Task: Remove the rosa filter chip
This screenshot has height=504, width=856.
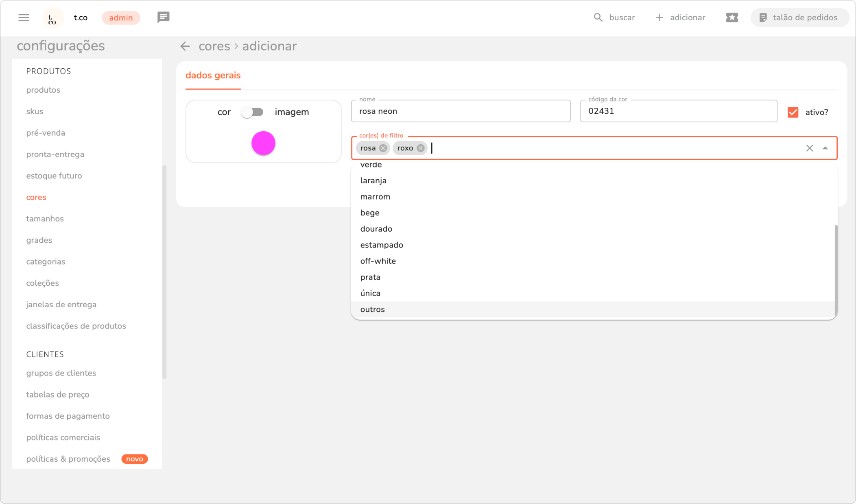Action: coord(383,148)
